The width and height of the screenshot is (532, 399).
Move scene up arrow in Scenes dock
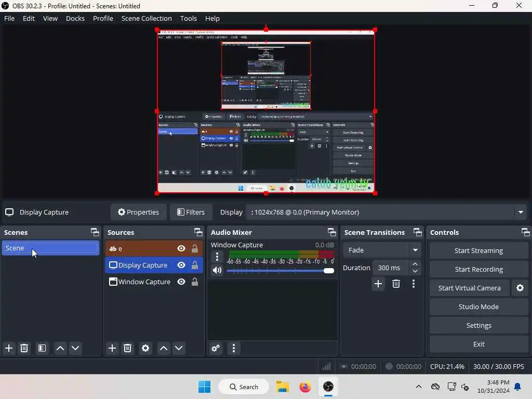[x=60, y=348]
